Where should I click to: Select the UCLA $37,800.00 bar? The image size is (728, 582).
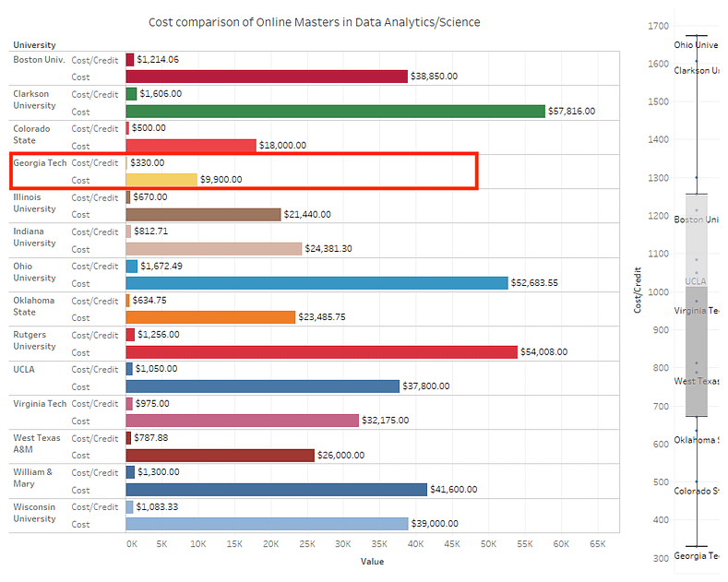262,386
